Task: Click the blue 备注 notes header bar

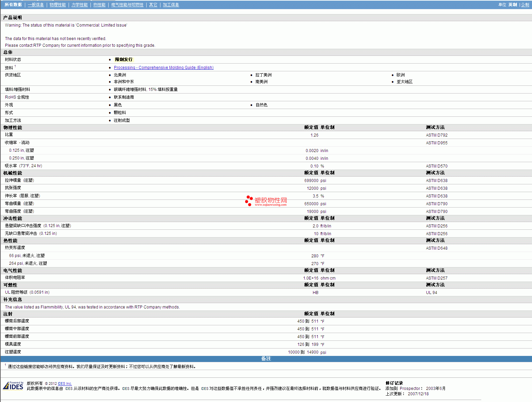Action: (266, 359)
